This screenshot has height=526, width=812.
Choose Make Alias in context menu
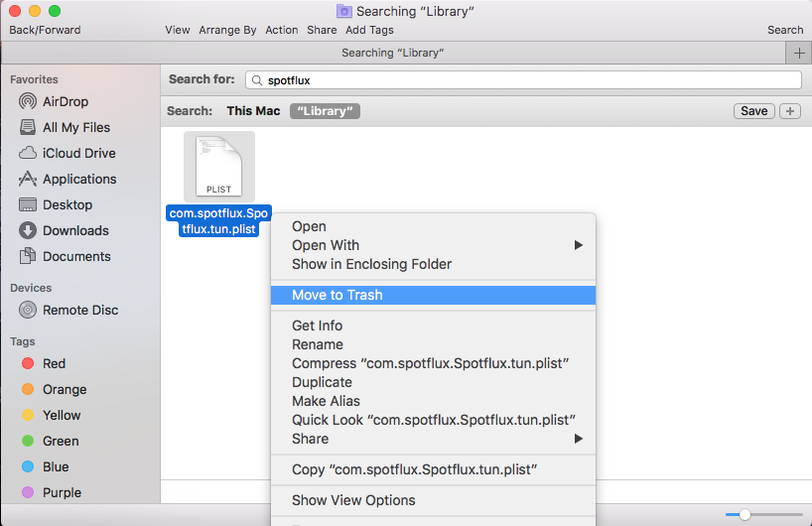[x=433, y=401]
